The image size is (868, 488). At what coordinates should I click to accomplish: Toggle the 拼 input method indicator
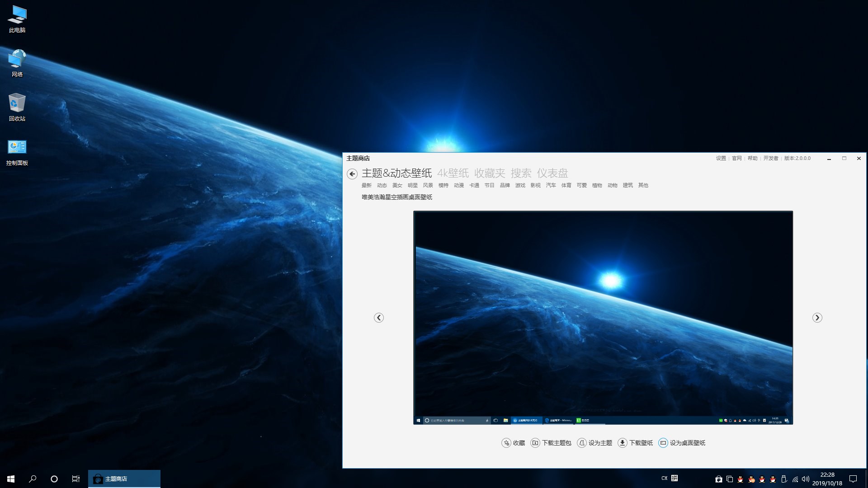coord(674,478)
